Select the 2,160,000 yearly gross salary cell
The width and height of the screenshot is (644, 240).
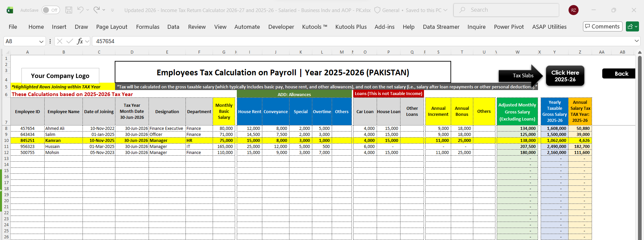554,153
